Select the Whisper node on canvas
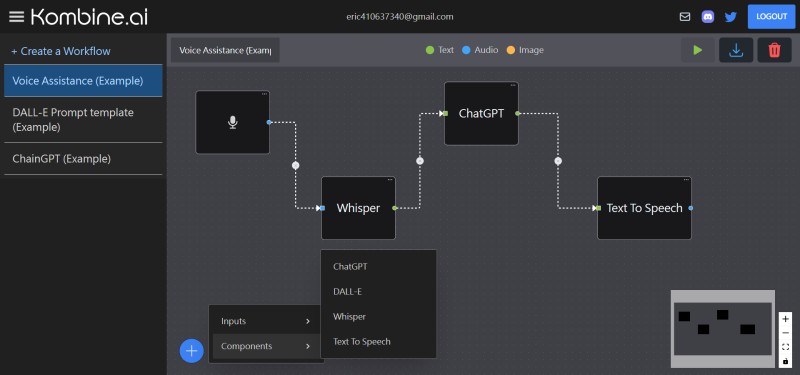This screenshot has width=800, height=375. coord(358,208)
